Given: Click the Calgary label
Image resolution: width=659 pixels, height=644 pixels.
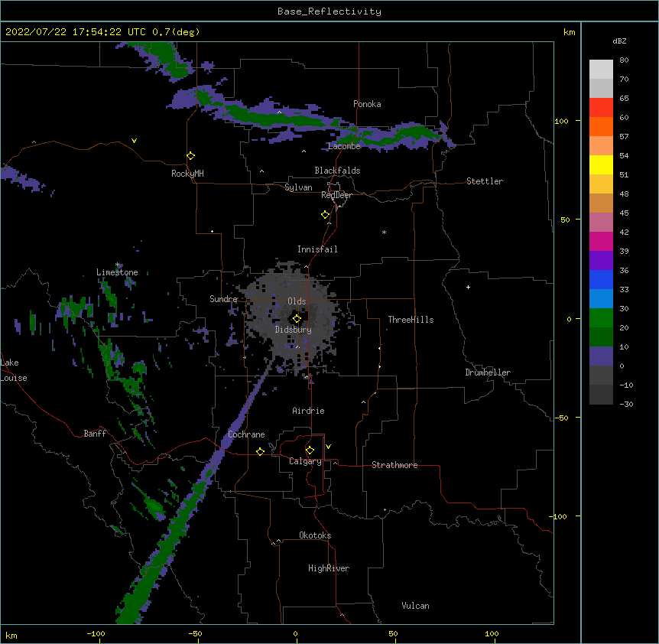Looking at the screenshot, I should [x=306, y=461].
